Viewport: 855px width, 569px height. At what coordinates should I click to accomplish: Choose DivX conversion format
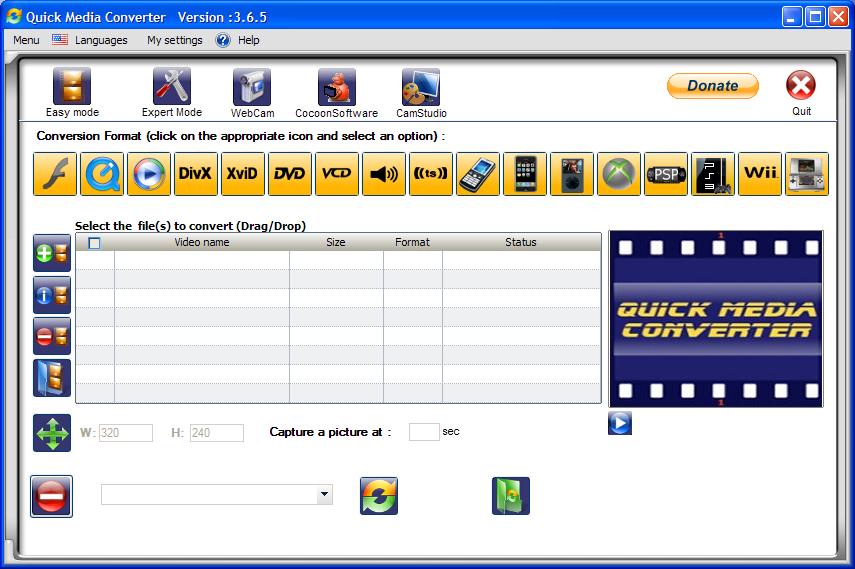196,174
